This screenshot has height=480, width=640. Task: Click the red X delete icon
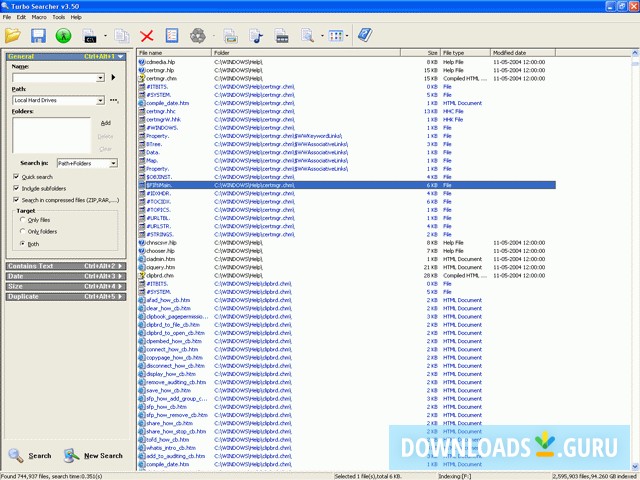click(147, 36)
